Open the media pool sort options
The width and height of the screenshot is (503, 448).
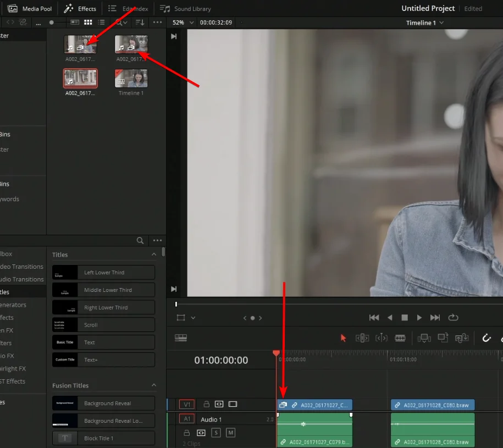140,23
